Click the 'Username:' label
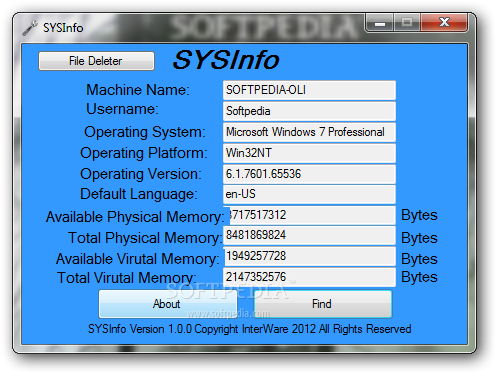The image size is (497, 374). (x=122, y=109)
